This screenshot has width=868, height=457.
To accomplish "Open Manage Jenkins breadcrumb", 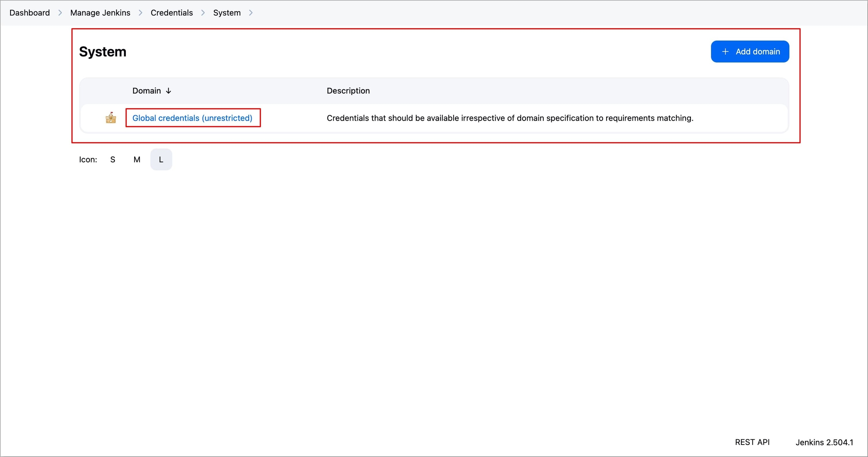I will click(x=100, y=13).
